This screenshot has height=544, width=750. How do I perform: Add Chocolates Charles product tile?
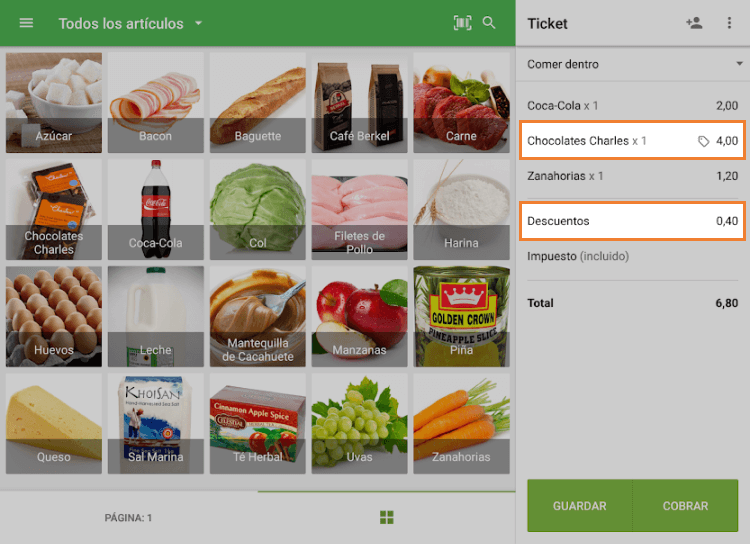[54, 210]
